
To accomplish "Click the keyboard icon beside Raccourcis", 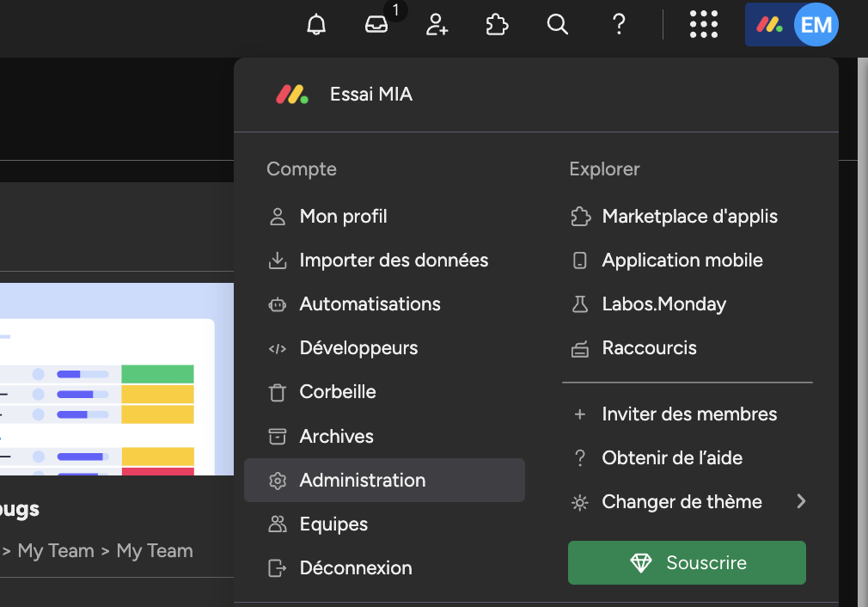I will tap(580, 349).
